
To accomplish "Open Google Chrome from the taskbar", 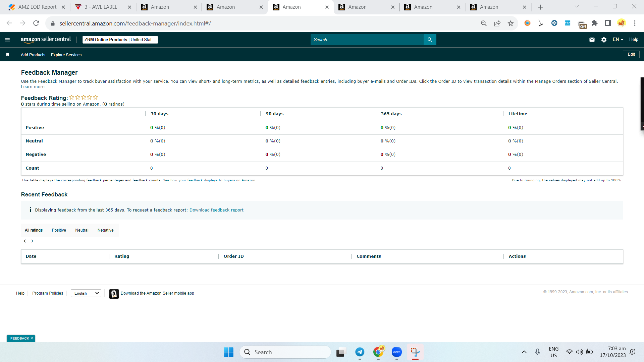I will [379, 352].
